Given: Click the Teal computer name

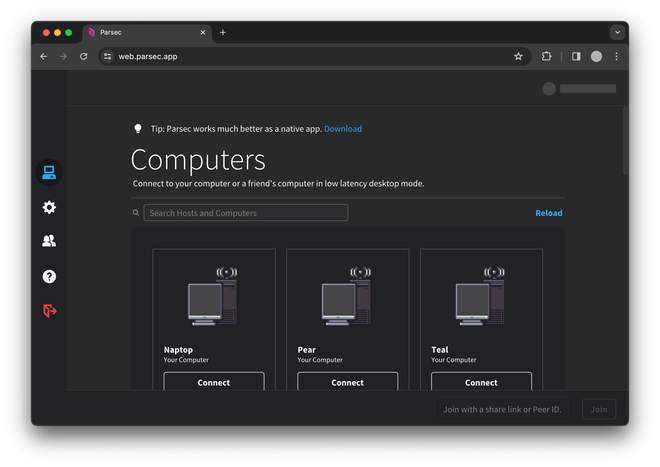Looking at the screenshot, I should [x=440, y=350].
